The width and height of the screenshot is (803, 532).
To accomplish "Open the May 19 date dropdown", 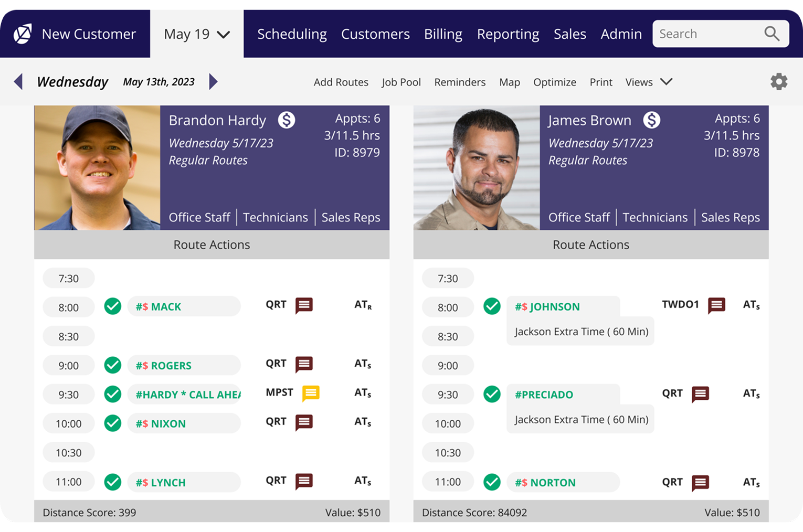I will click(x=197, y=34).
